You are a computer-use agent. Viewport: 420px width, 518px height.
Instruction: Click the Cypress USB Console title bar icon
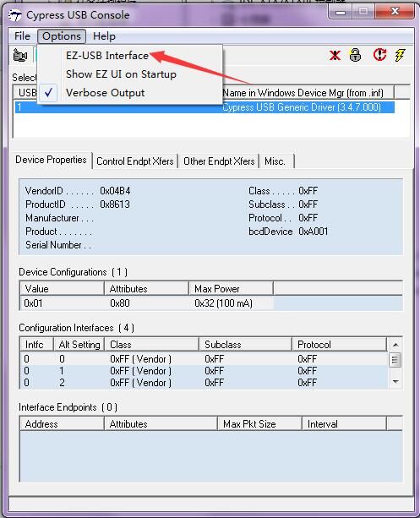click(15, 15)
